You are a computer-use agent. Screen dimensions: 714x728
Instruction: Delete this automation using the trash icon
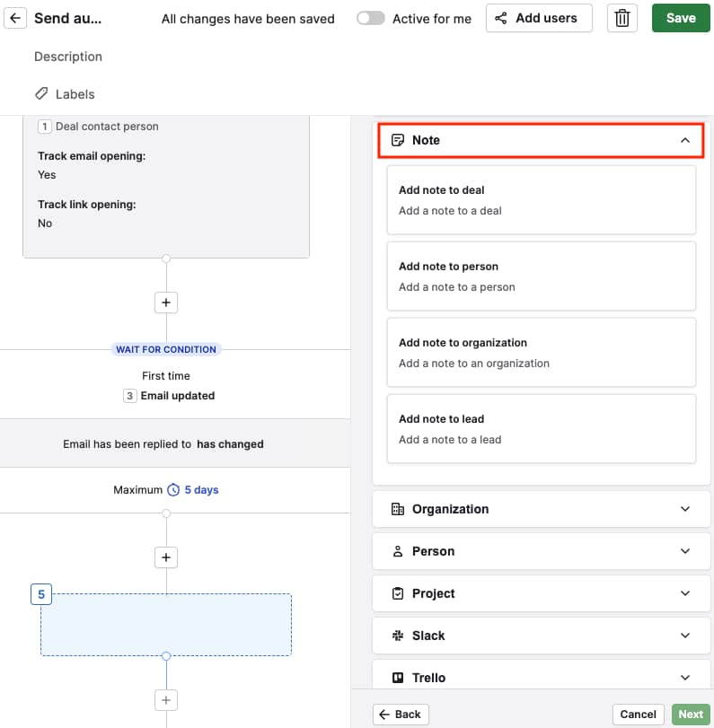click(x=622, y=18)
